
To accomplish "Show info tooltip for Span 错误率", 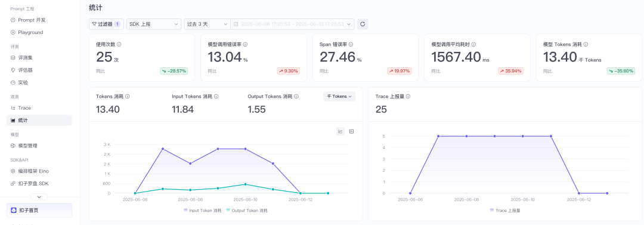I will (351, 44).
